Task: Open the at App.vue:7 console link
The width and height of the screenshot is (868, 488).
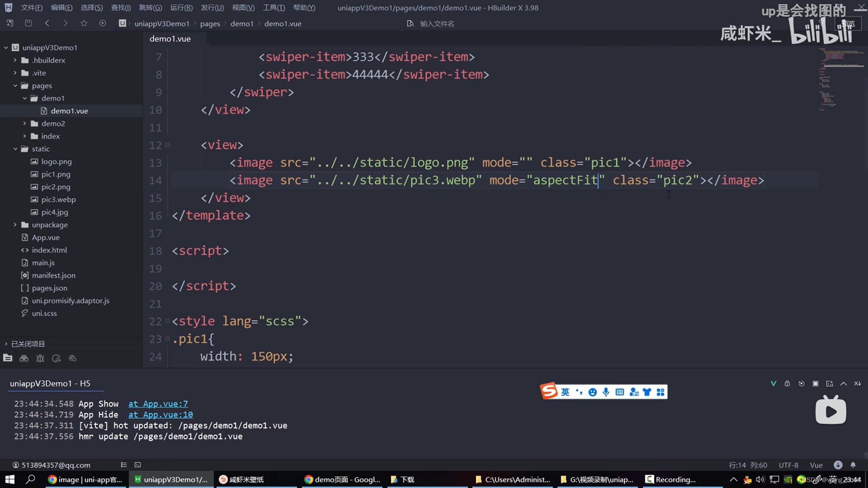Action: coord(158,404)
